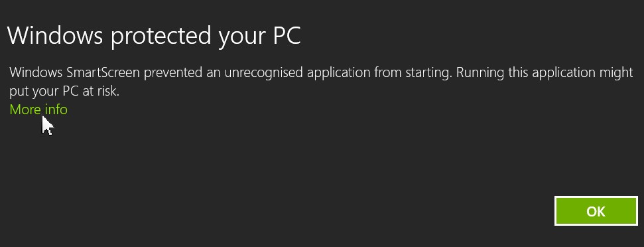Click "PC" at the end of the heading
Screen dimensions: 644x247
[x=287, y=35]
